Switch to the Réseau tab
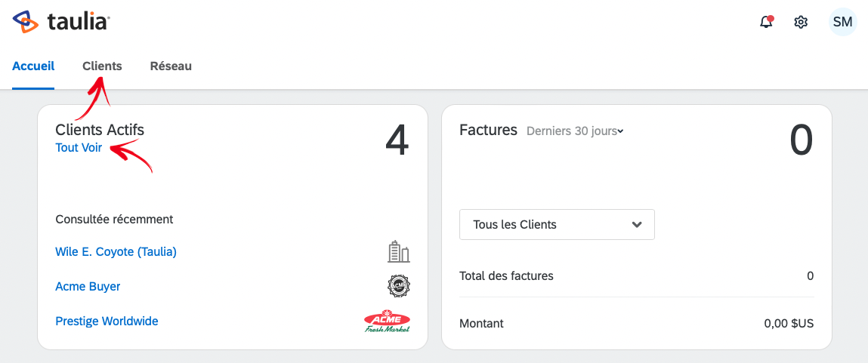868x363 pixels. (x=171, y=66)
